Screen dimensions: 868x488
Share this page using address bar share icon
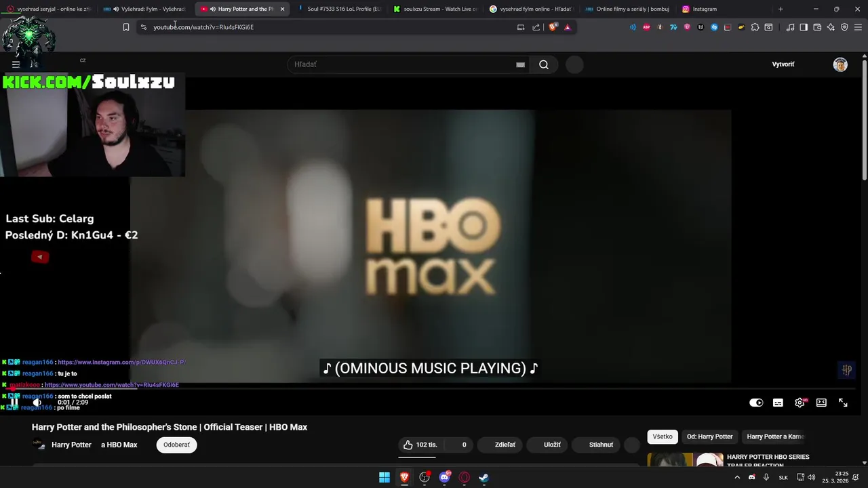coord(536,27)
